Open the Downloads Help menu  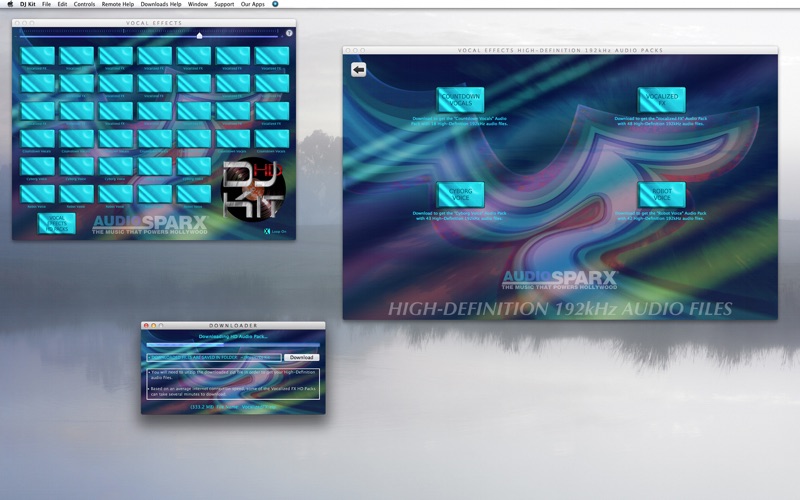click(x=161, y=4)
